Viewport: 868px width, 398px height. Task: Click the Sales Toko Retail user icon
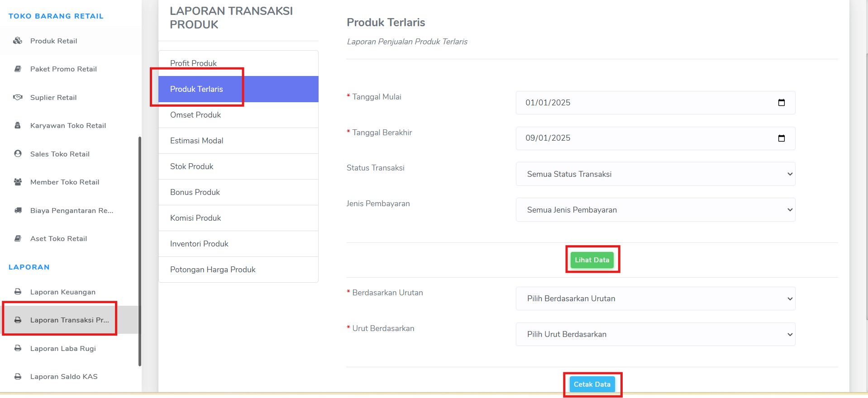[18, 154]
